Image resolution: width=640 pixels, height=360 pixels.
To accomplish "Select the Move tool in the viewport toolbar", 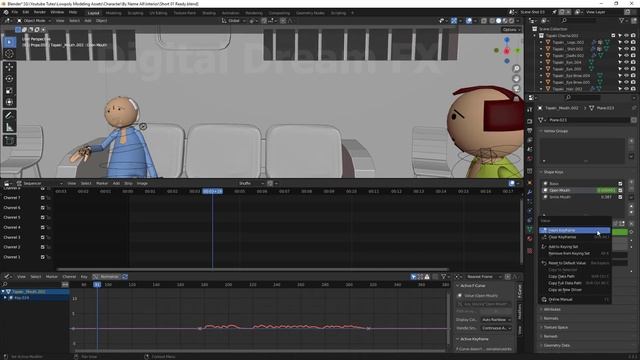I will (x=9, y=67).
